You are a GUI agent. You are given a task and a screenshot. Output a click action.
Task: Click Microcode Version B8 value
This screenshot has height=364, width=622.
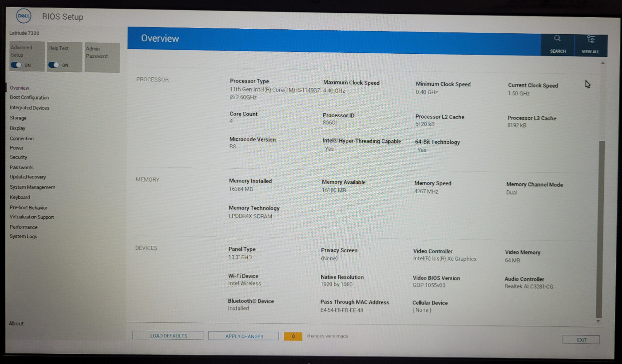coord(233,146)
